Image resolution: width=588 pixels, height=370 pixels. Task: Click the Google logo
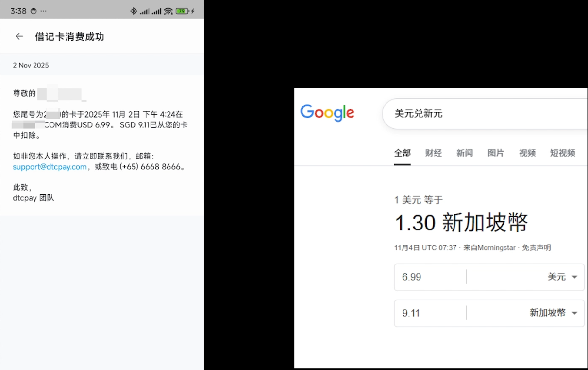(327, 113)
